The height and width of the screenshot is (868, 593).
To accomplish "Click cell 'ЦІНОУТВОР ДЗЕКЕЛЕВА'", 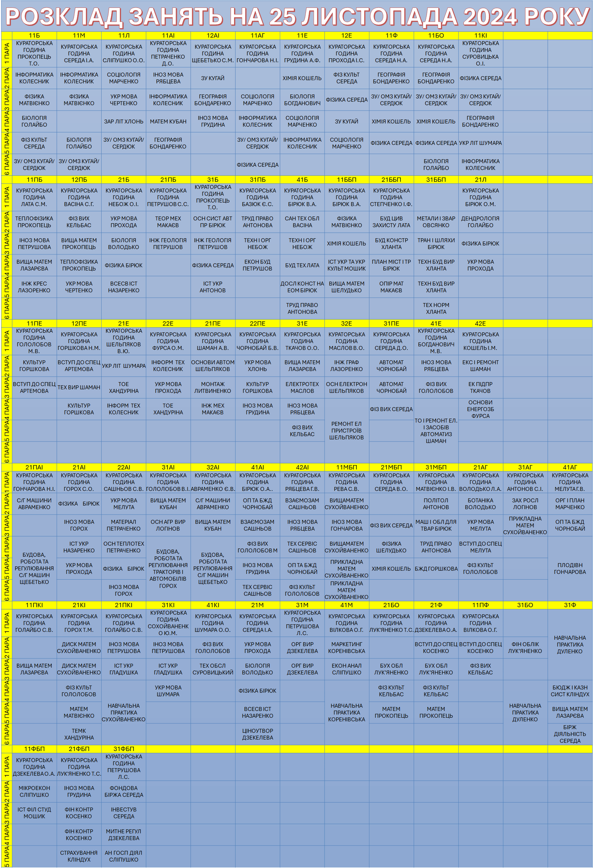I will (257, 734).
